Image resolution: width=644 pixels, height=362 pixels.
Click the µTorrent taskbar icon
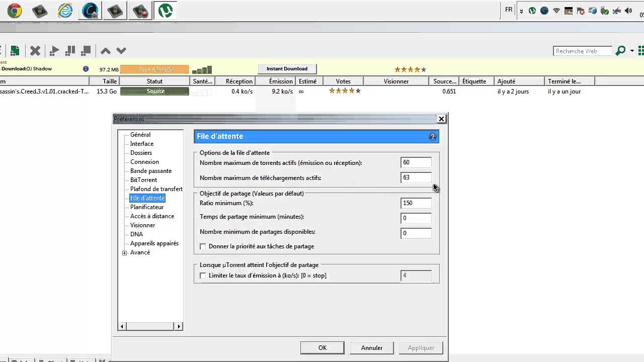pyautogui.click(x=166, y=11)
